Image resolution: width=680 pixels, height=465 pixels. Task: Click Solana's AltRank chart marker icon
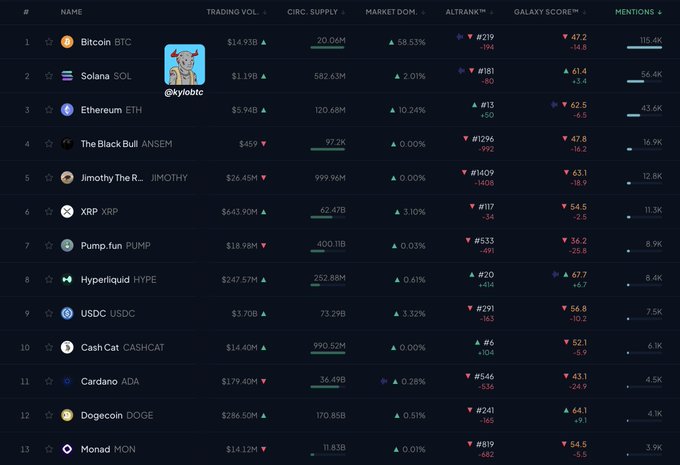[x=461, y=71]
